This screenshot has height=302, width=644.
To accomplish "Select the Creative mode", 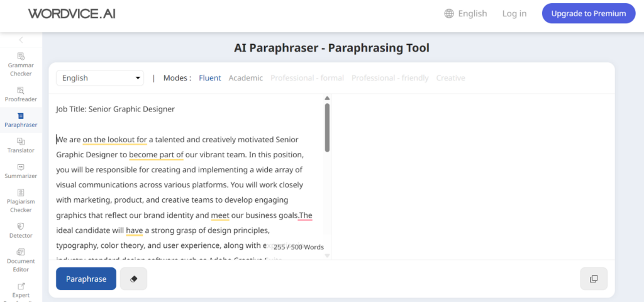I will 450,78.
